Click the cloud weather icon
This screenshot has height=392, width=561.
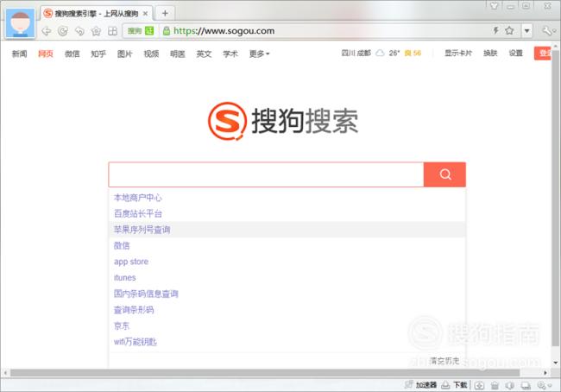(x=380, y=53)
